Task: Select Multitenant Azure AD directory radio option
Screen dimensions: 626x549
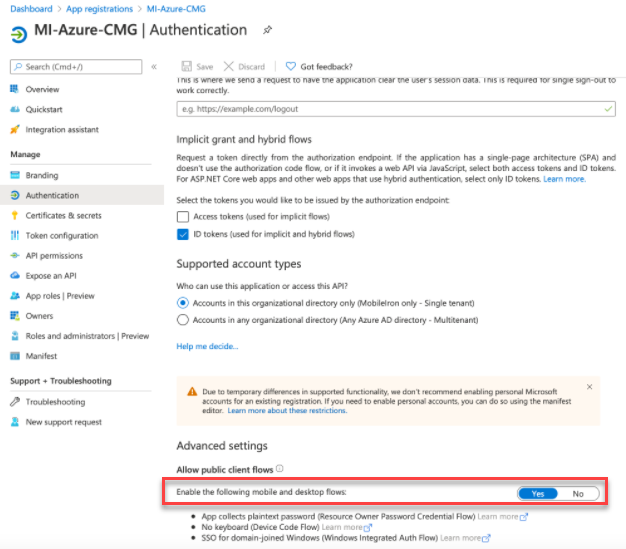Action: 183,320
